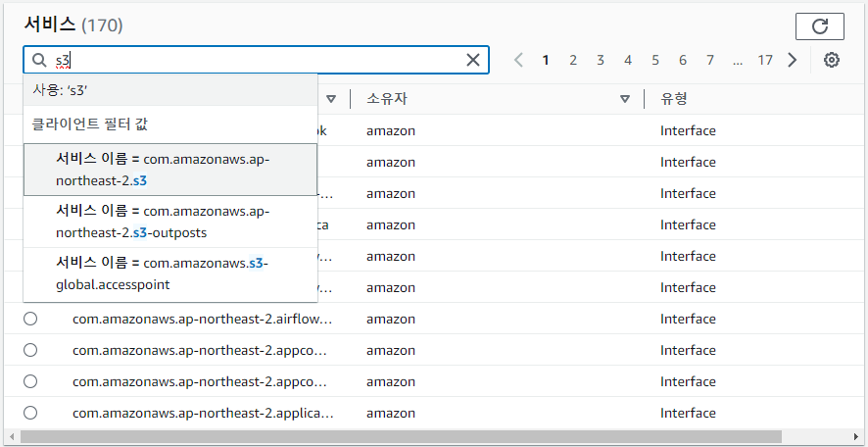Open page 6 of services

[683, 60]
